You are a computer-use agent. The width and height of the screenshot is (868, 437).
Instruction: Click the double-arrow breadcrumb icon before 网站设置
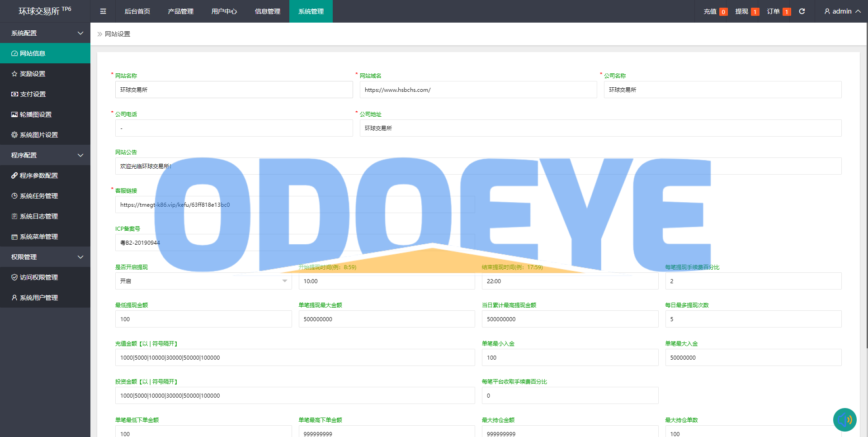coord(100,34)
